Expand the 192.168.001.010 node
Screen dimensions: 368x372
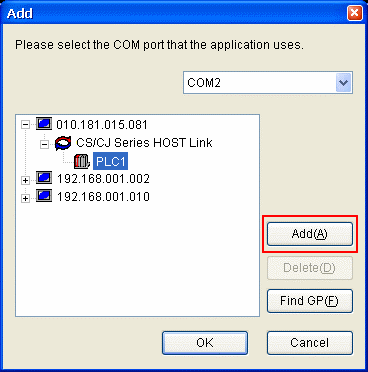point(25,198)
